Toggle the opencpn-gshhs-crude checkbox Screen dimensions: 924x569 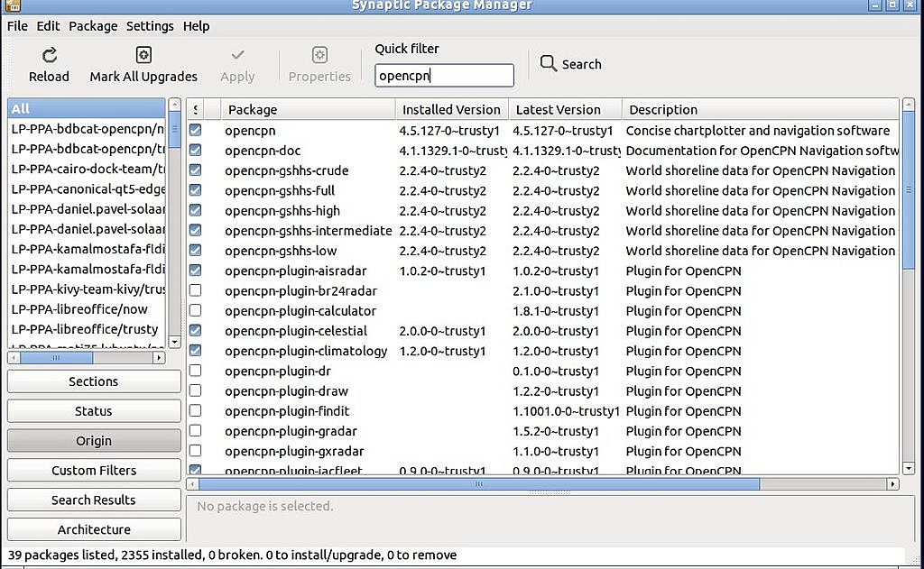(x=196, y=170)
